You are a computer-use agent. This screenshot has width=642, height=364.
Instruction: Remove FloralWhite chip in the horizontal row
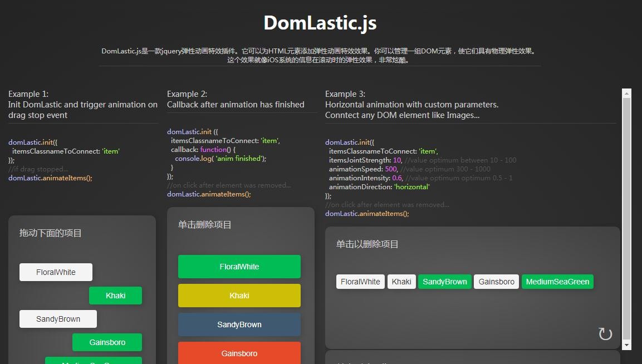click(x=360, y=282)
